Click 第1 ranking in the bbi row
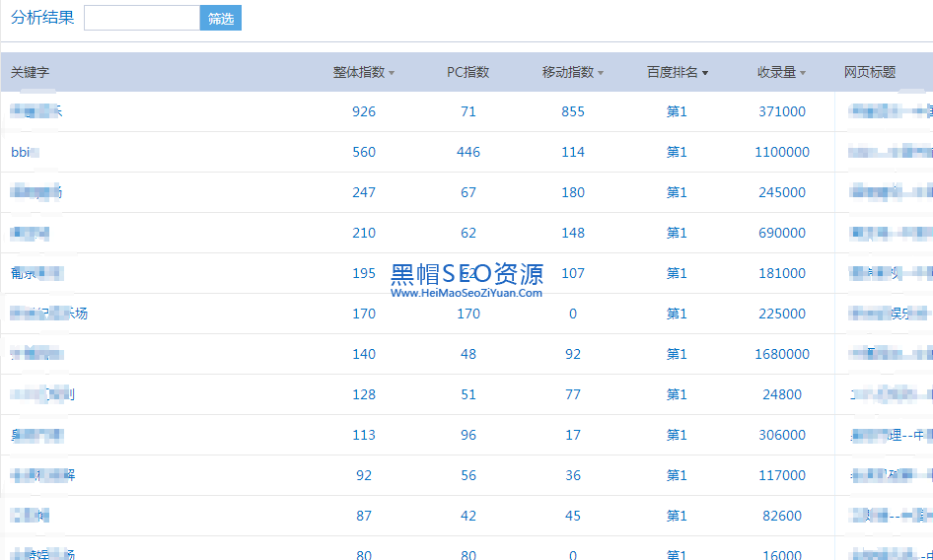This screenshot has height=560, width=933. 677,152
